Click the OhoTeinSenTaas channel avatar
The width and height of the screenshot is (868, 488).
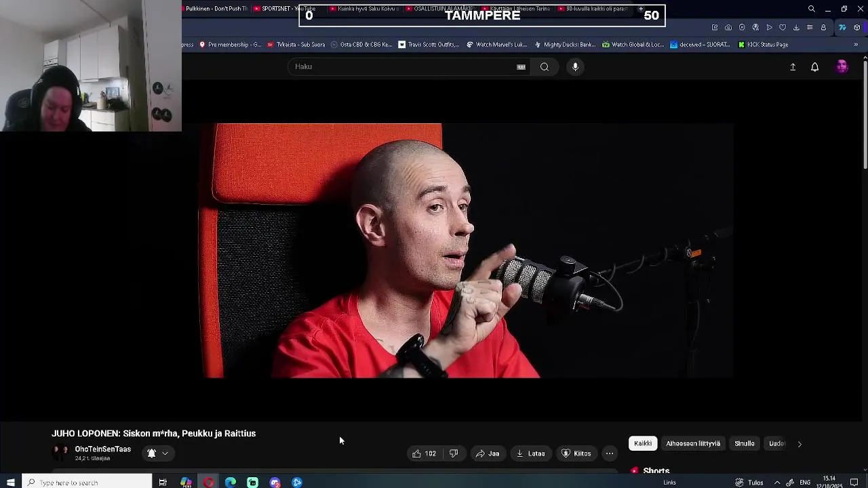pyautogui.click(x=61, y=453)
